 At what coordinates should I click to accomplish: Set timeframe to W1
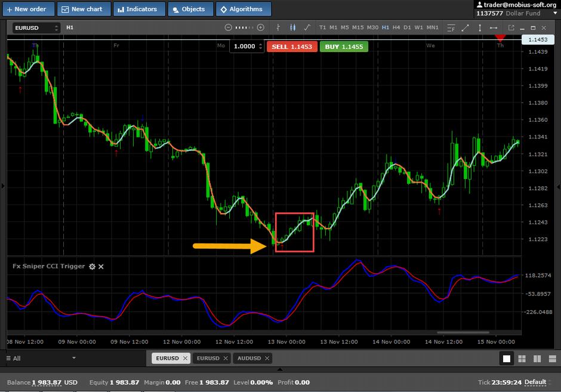click(x=418, y=27)
